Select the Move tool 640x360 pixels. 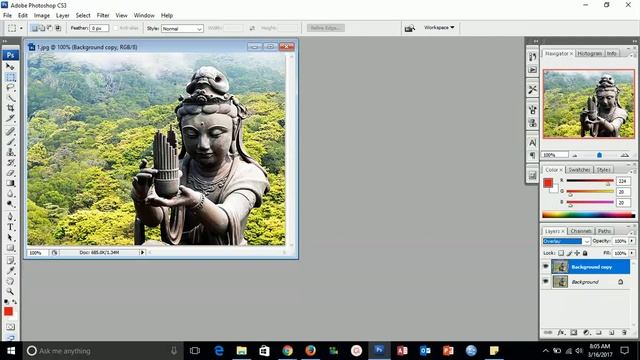(x=10, y=66)
